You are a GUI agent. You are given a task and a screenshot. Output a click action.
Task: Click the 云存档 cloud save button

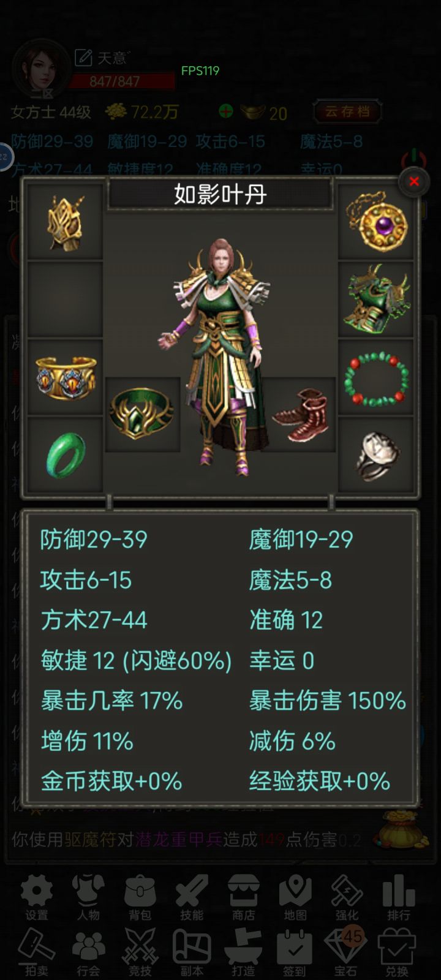[x=347, y=111]
